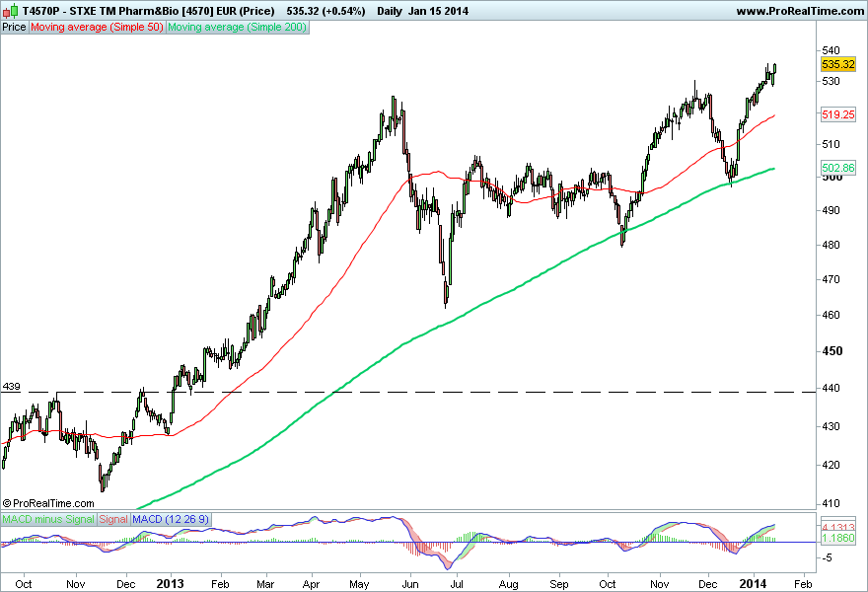Click the 2013 label on the time axis

pos(170,584)
